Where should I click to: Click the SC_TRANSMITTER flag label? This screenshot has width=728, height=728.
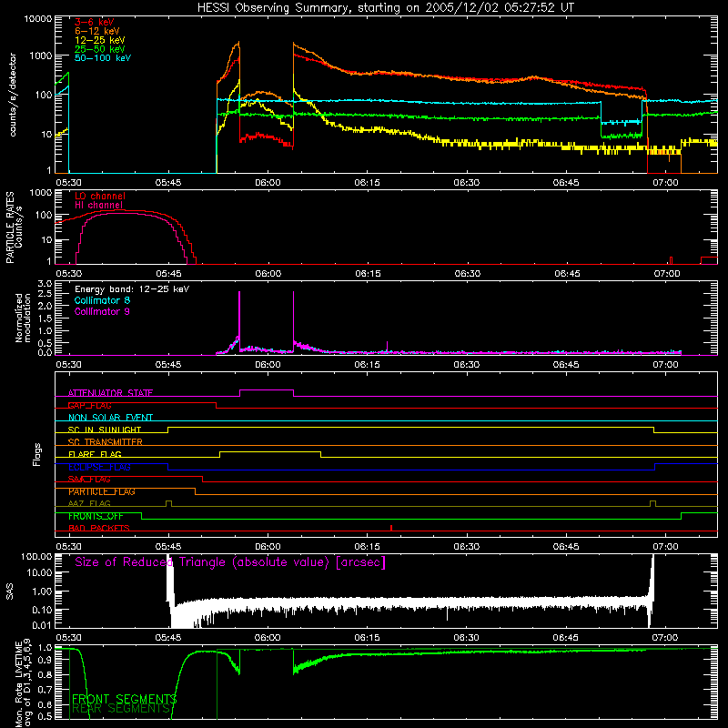click(x=106, y=441)
